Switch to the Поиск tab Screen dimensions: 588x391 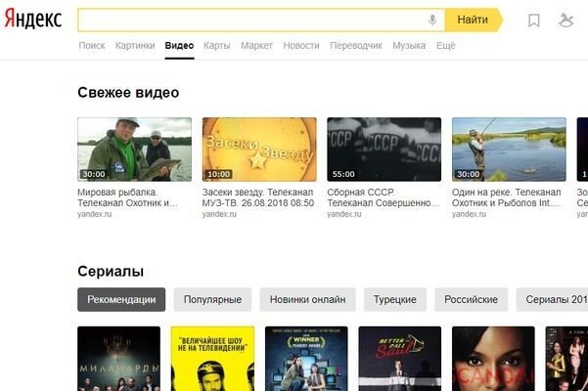point(92,46)
